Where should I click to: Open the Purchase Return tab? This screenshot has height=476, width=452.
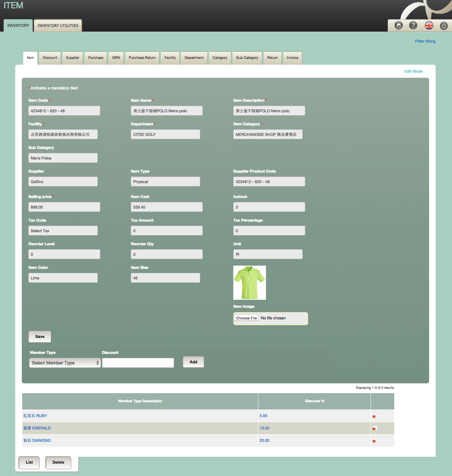[142, 58]
